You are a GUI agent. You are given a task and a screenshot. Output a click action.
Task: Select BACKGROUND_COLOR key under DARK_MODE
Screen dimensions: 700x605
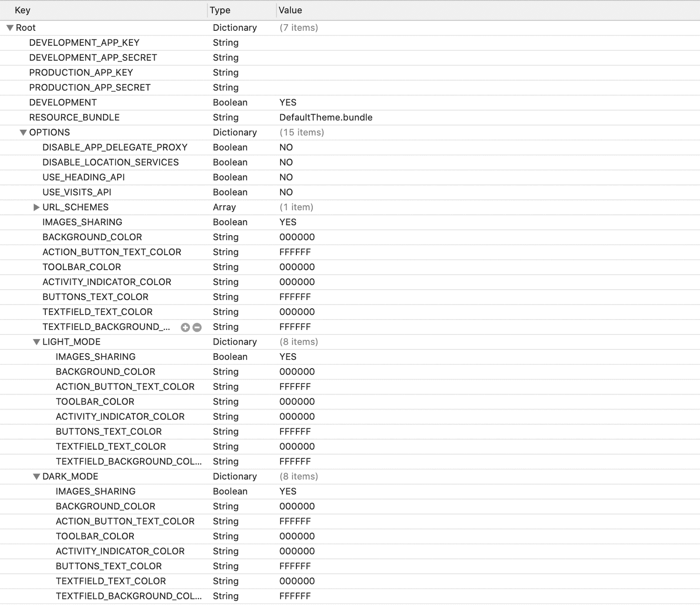pyautogui.click(x=105, y=507)
